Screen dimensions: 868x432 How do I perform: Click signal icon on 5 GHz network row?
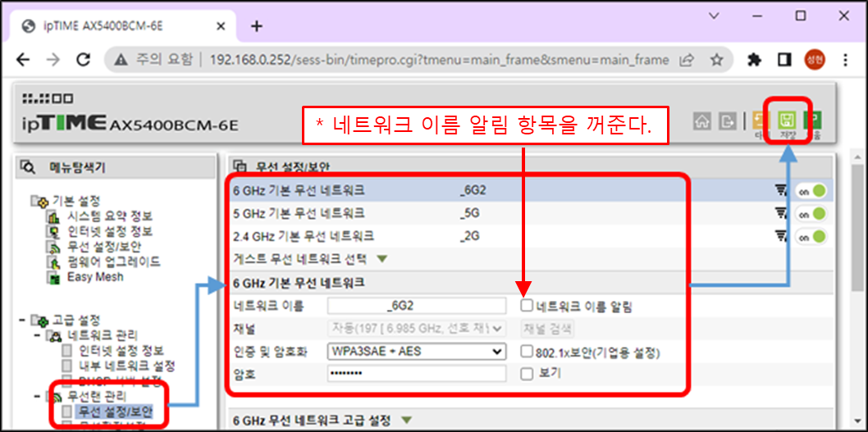(x=781, y=213)
